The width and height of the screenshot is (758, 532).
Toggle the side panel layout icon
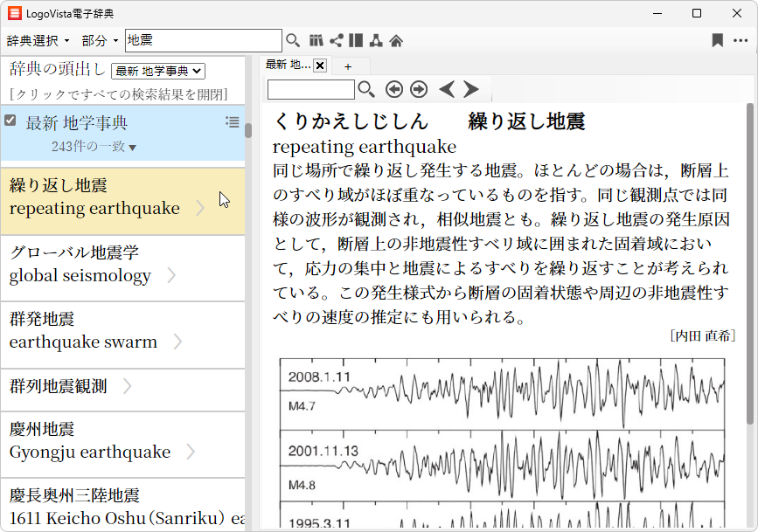[356, 40]
